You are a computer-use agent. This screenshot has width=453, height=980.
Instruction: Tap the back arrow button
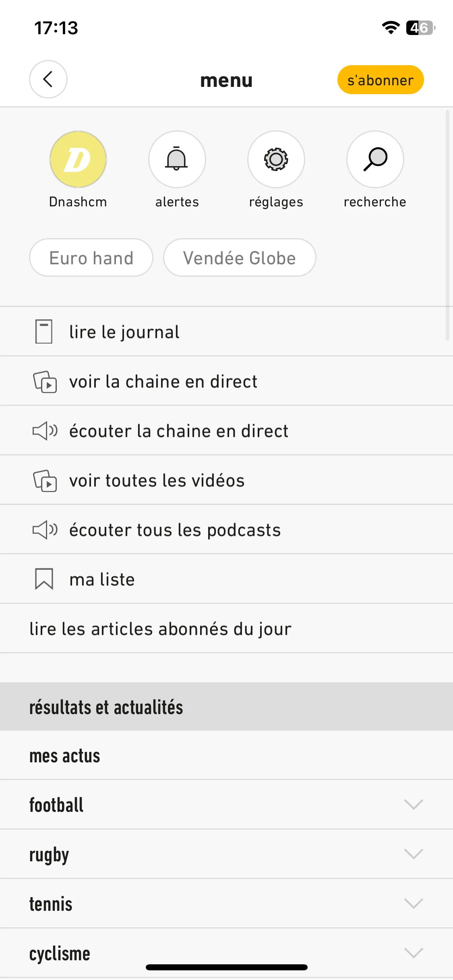pos(48,79)
